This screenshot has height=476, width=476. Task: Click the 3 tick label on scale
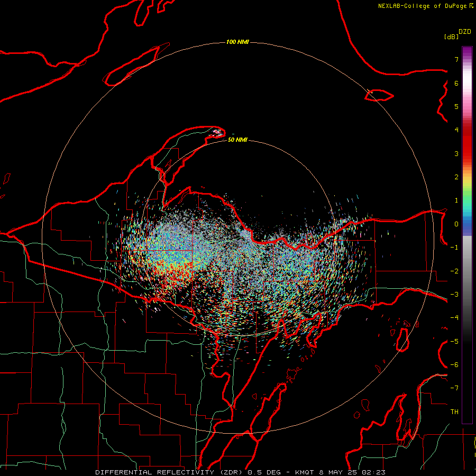click(x=456, y=153)
